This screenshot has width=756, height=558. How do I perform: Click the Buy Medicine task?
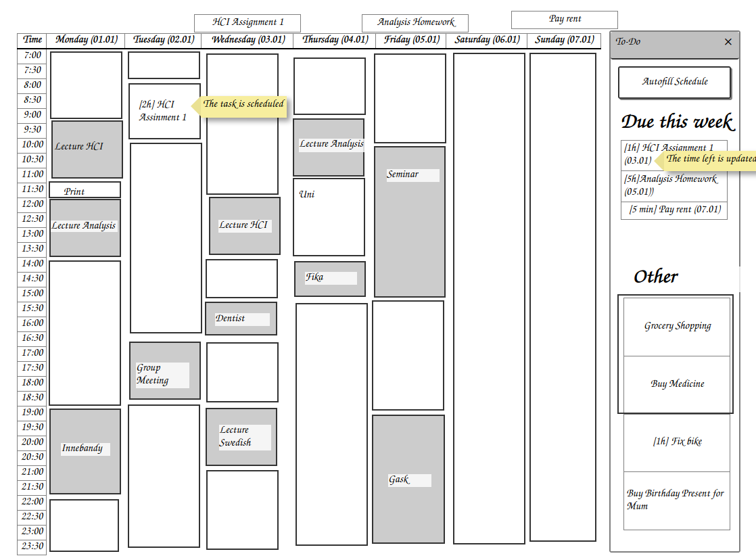tap(677, 383)
